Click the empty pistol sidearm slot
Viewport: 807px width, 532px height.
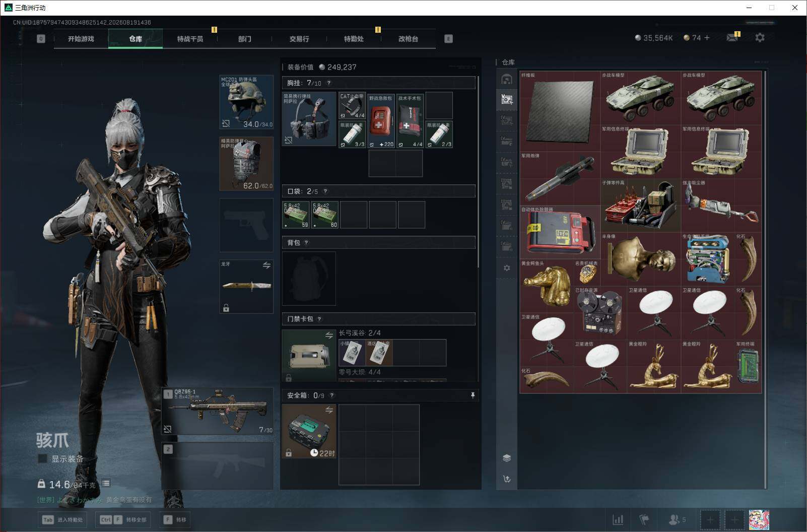click(247, 225)
